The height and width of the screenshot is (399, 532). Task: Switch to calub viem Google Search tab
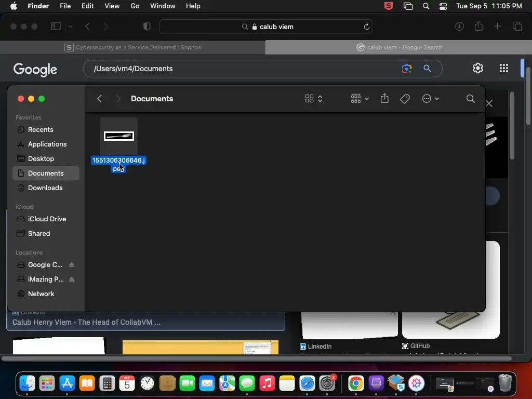click(398, 47)
